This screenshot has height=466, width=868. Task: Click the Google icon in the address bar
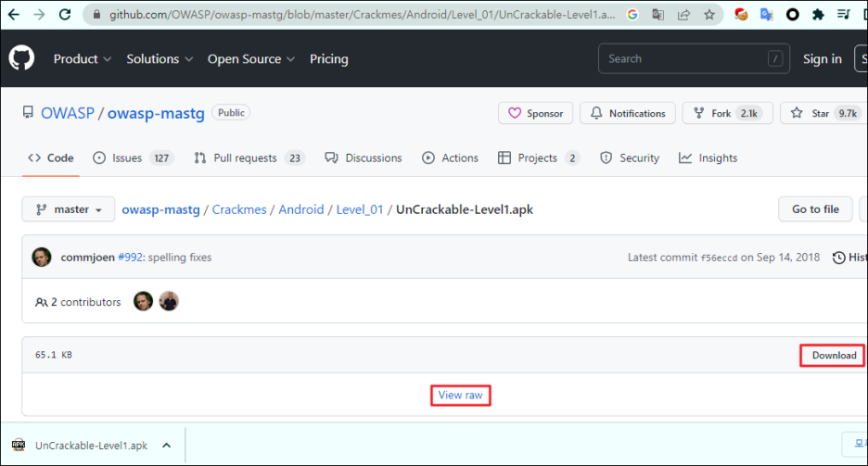[632, 15]
